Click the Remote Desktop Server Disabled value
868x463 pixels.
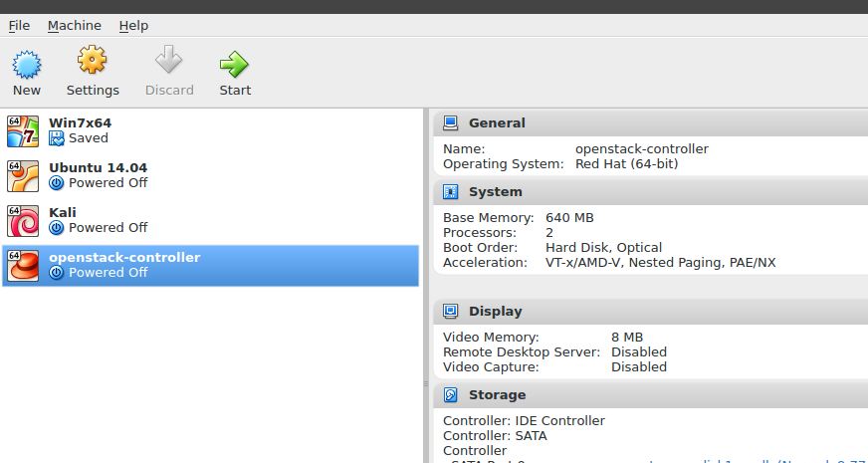[x=639, y=352]
